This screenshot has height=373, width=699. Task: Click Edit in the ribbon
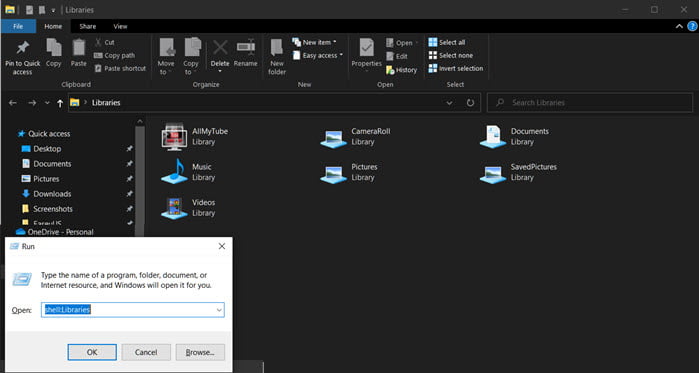pyautogui.click(x=397, y=56)
